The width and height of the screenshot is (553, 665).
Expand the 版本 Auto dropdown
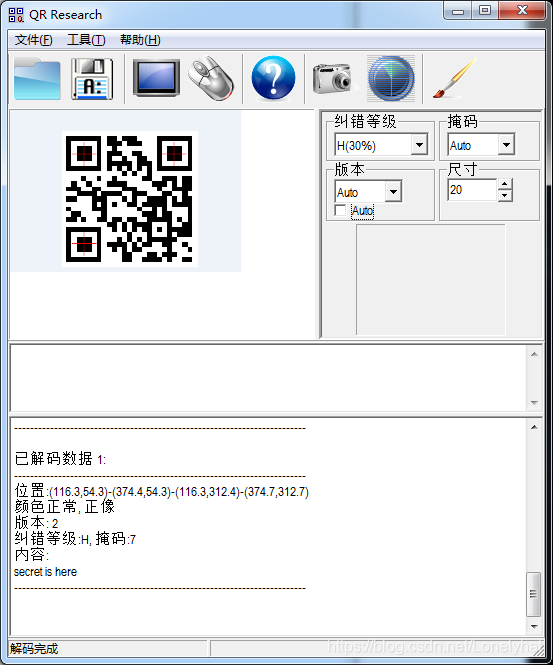(x=393, y=192)
